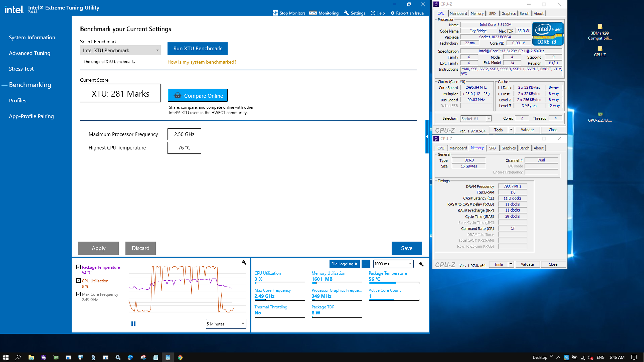Toggle Package Temperature graph checkbox
This screenshot has width=644, height=362.
(78, 267)
